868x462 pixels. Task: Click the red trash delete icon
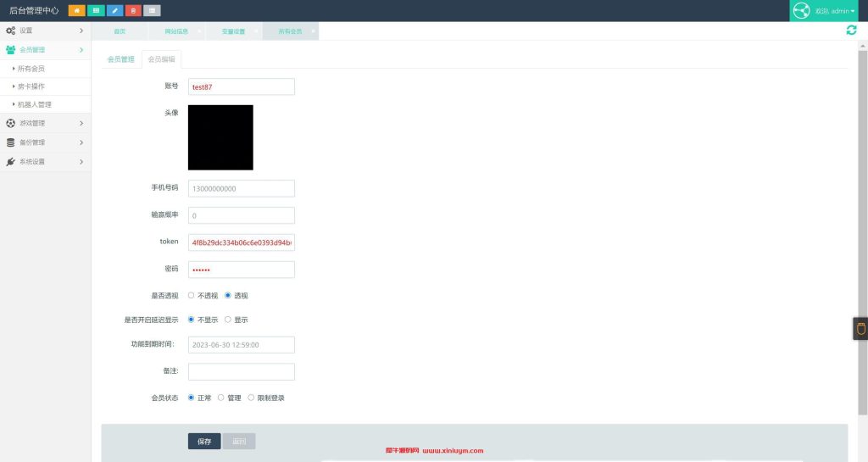tap(133, 11)
